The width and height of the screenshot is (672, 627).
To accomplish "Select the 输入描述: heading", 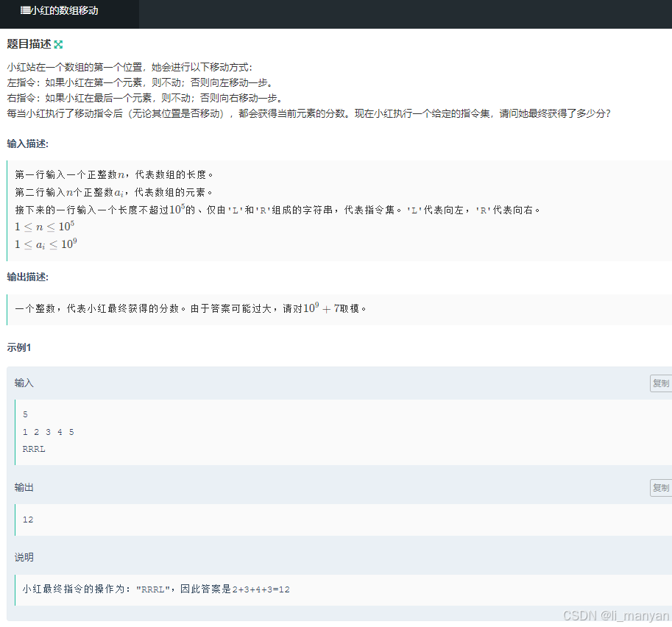I will coord(28,144).
